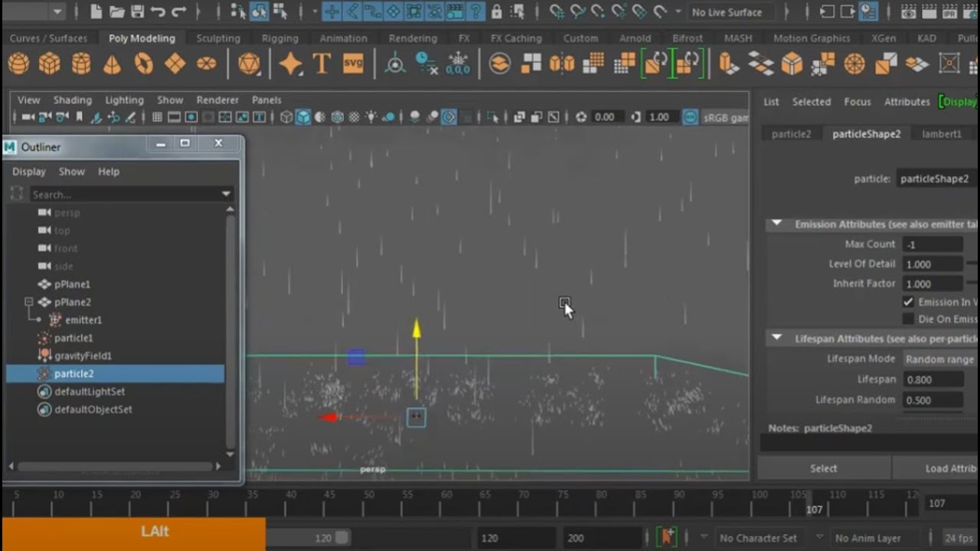This screenshot has height=551, width=980.
Task: Click the help question mark icon
Action: click(475, 11)
